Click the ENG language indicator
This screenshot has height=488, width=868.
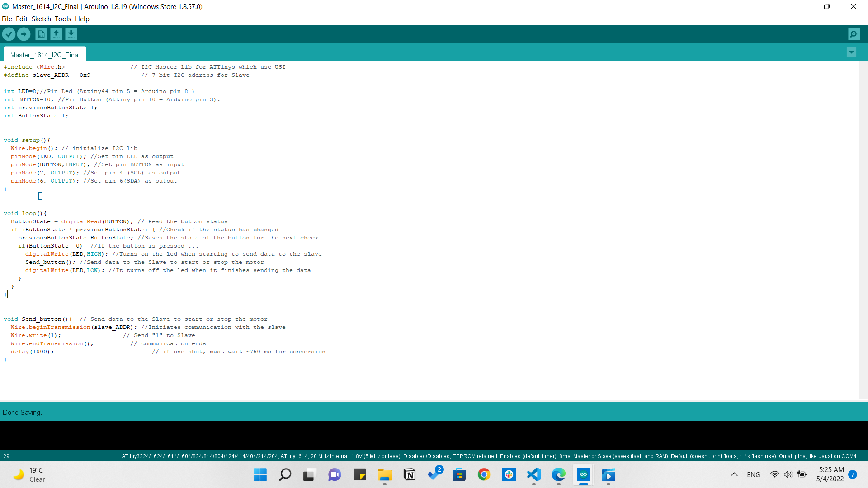(754, 474)
